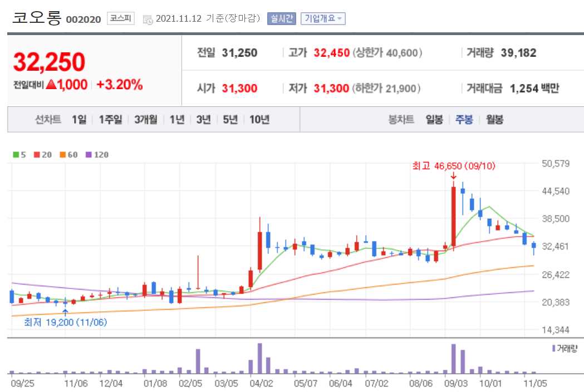Screen dimensions: 584x392
Task: Click the 최저 19,200 low price annotation
Action: 65,322
